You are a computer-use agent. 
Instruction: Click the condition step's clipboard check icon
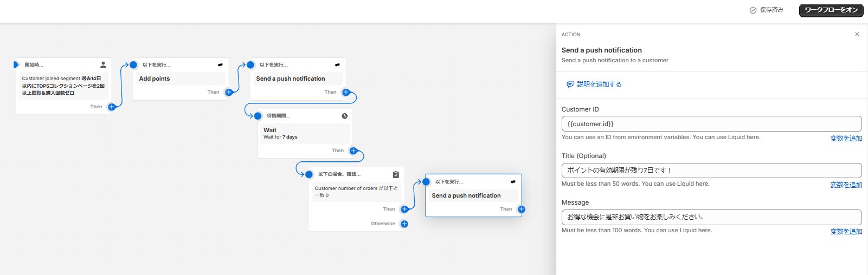coord(396,174)
